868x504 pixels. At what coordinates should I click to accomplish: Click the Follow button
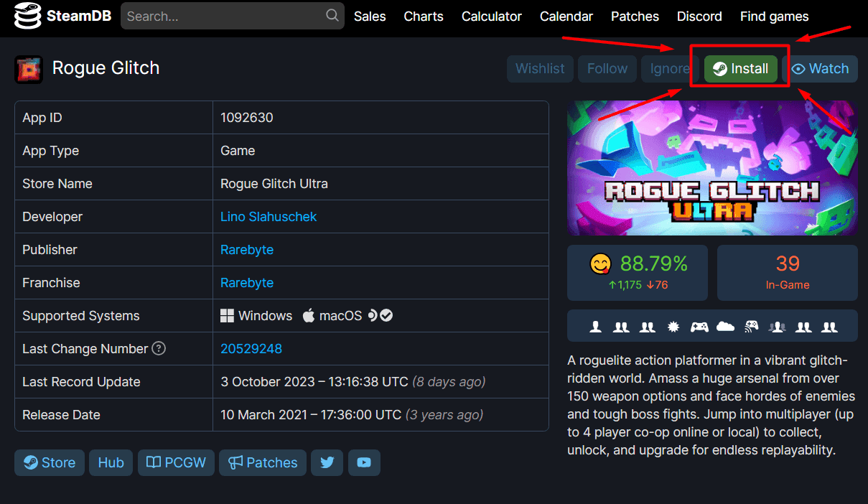607,69
